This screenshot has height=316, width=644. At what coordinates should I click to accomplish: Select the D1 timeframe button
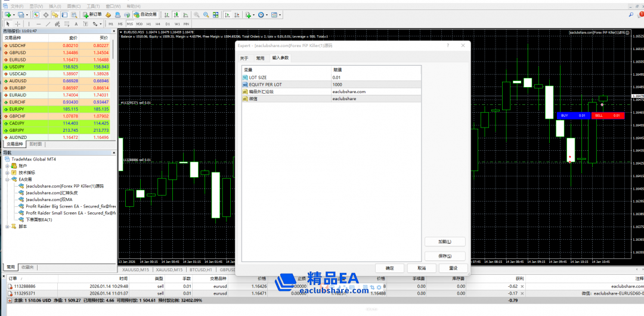(167, 24)
